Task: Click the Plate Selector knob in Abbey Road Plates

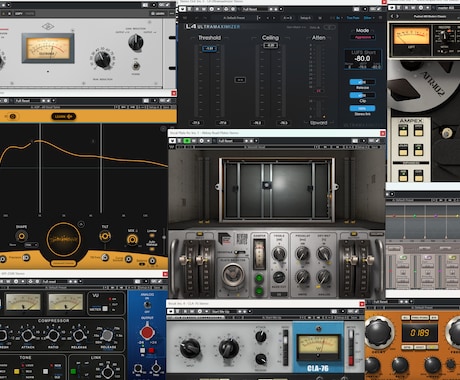Action: click(233, 274)
